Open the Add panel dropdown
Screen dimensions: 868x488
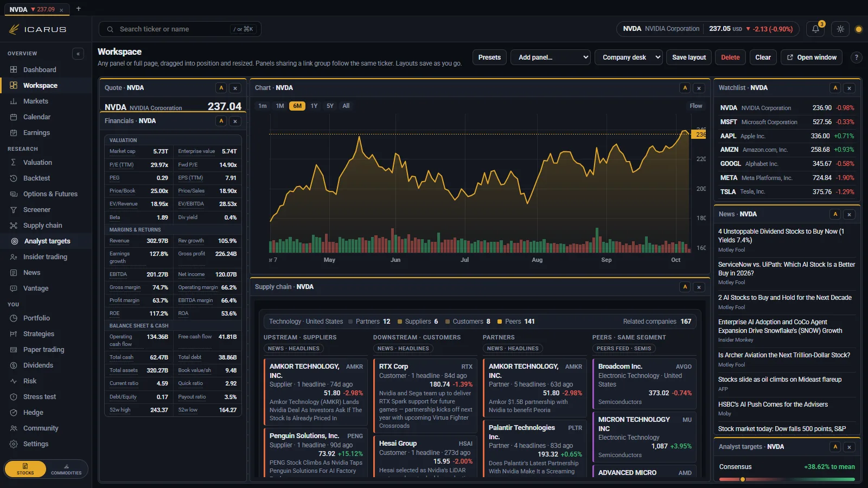click(x=551, y=57)
